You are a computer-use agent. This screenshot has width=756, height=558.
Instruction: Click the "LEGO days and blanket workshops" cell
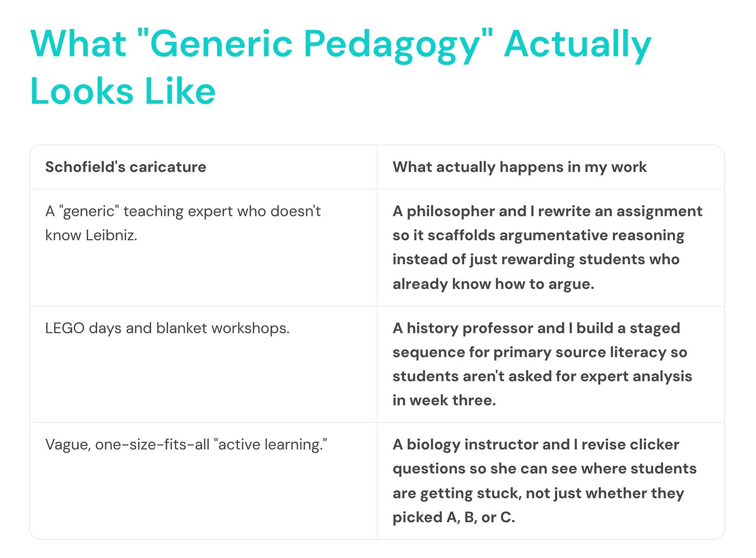pos(204,364)
